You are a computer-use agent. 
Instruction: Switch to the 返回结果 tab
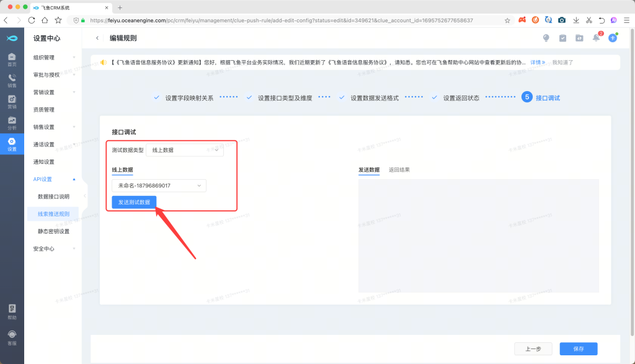click(x=399, y=169)
